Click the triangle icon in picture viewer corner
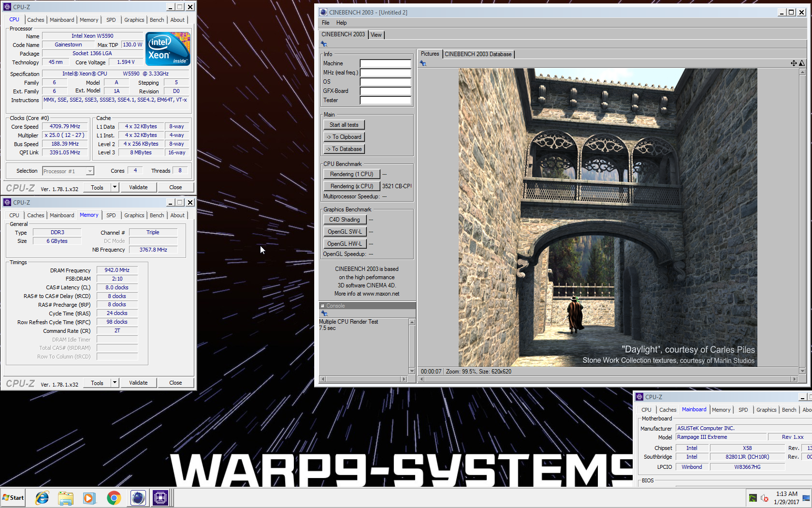The image size is (812, 508). (x=802, y=63)
